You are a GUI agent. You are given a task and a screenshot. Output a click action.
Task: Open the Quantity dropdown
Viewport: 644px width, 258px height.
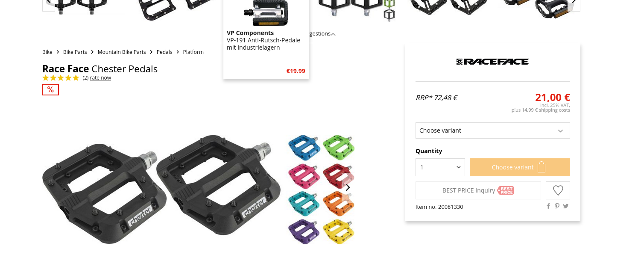coord(440,167)
